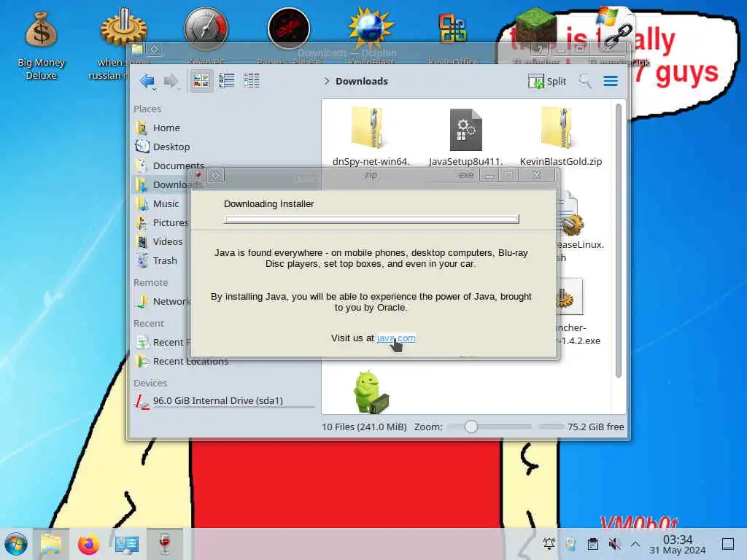747x560 pixels.
Task: Click the file manager folder taskbar icon
Action: tap(51, 544)
